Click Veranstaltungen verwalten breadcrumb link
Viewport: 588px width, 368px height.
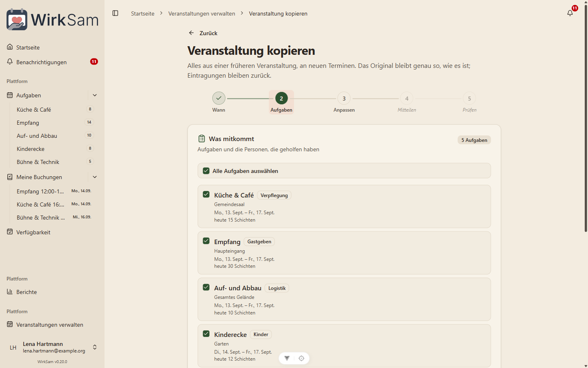tap(202, 13)
